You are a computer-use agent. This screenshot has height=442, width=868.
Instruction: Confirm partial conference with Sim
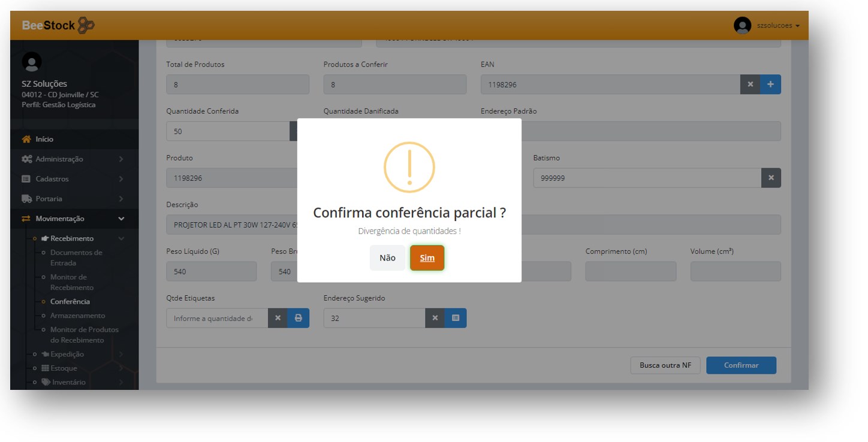coord(427,258)
